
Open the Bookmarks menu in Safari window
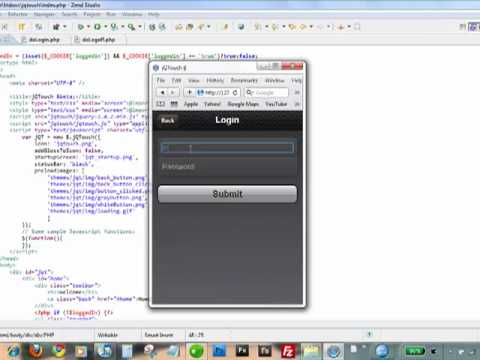point(244,80)
